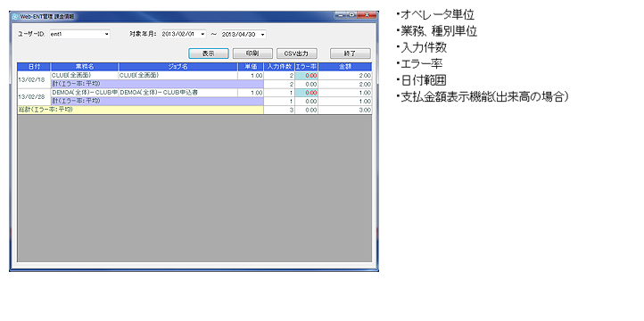The height and width of the screenshot is (321, 644).
Task: Select the 入力件数 column header
Action: pyautogui.click(x=279, y=67)
